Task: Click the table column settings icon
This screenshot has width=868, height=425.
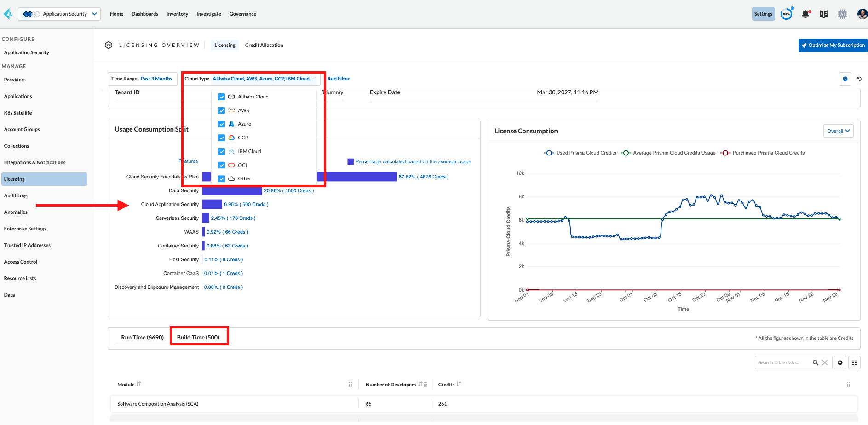Action: 854,363
